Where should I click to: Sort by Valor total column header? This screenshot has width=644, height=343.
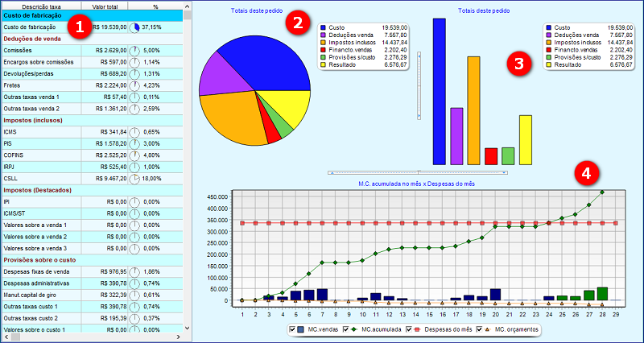(x=105, y=6)
